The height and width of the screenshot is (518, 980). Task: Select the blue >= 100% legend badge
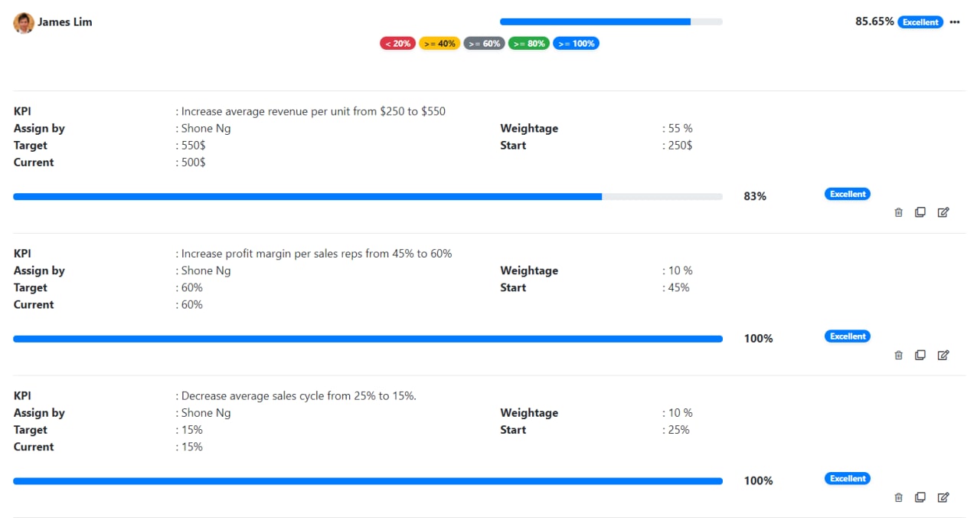(x=576, y=44)
